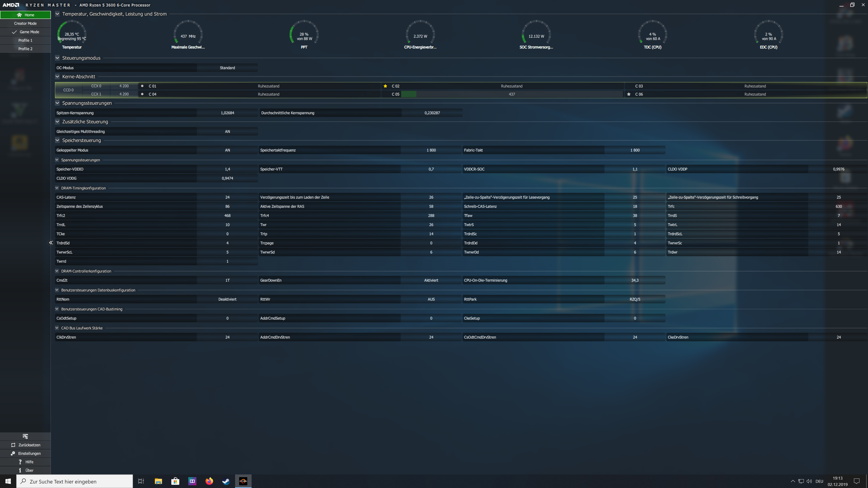
Task: Open Einstellungen gear icon
Action: (13, 453)
